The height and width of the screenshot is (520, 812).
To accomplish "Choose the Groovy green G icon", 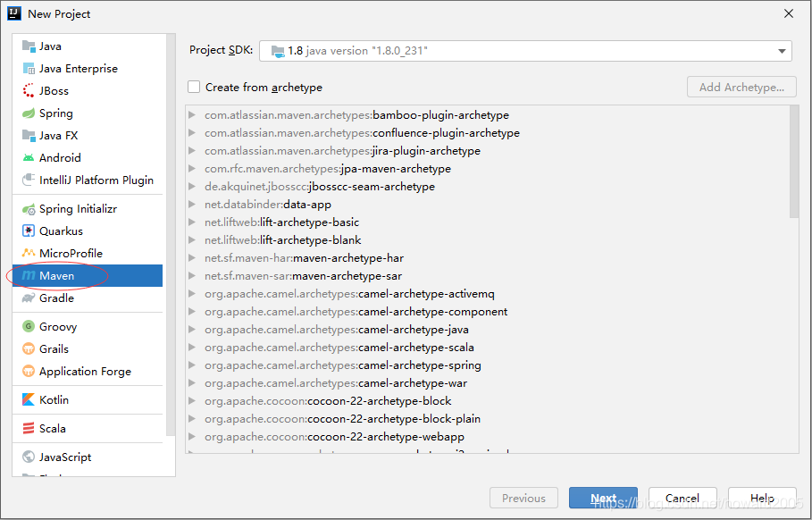I will (x=29, y=326).
